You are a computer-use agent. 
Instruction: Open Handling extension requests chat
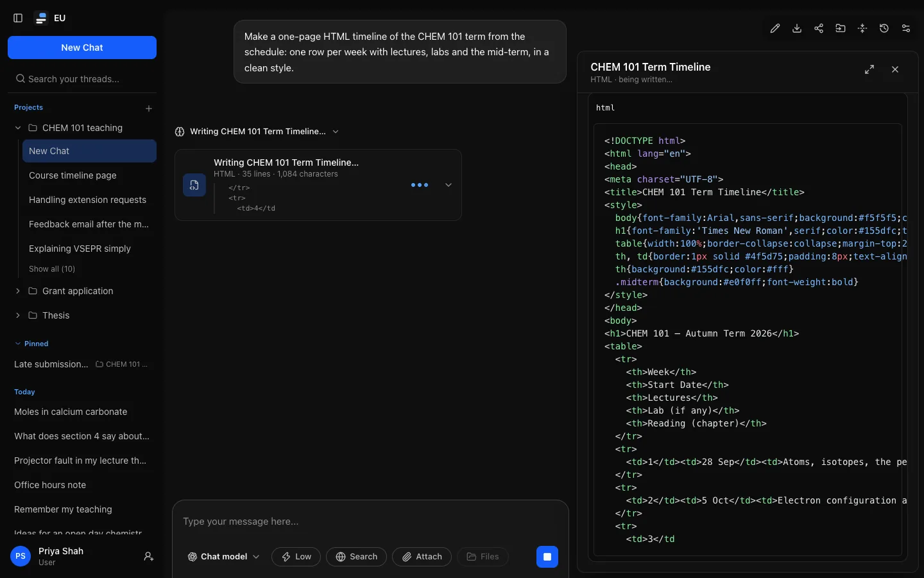pyautogui.click(x=89, y=200)
